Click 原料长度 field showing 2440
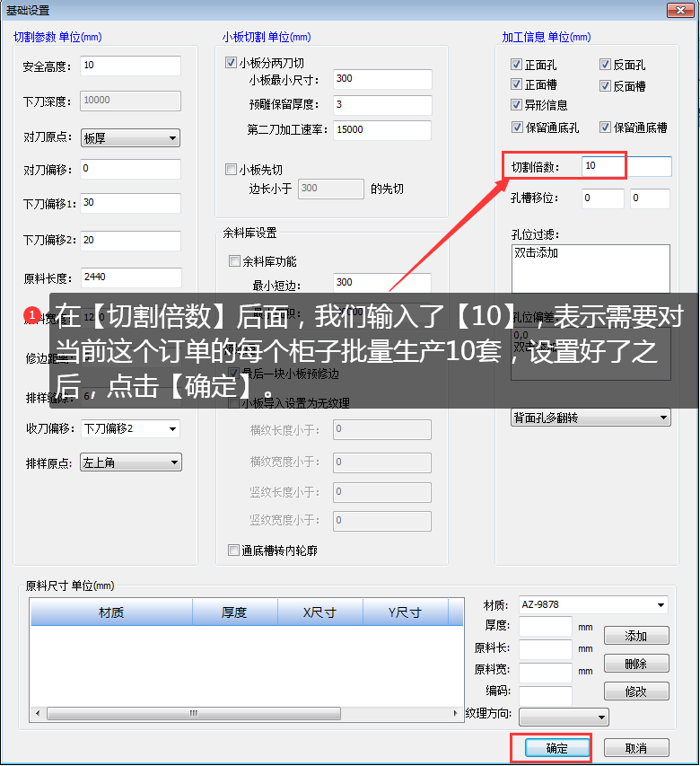700x766 pixels. 131,277
